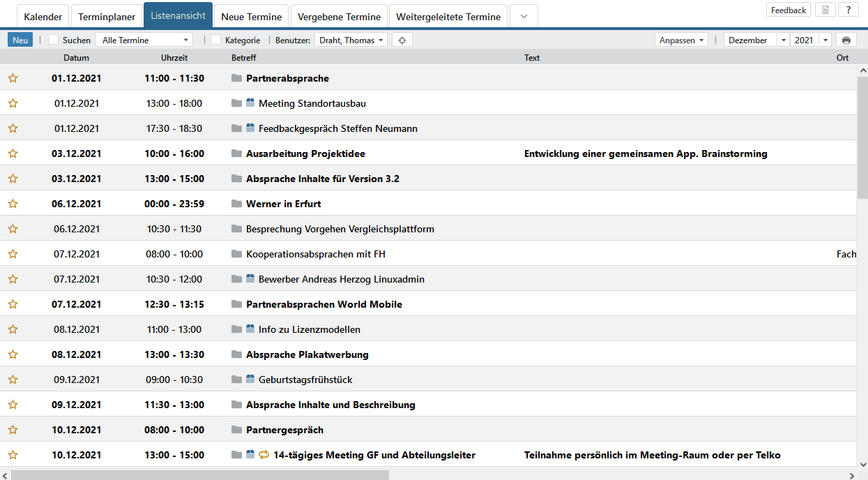This screenshot has height=480, width=868.
Task: Enable the Suchen checkbox
Action: pyautogui.click(x=54, y=40)
